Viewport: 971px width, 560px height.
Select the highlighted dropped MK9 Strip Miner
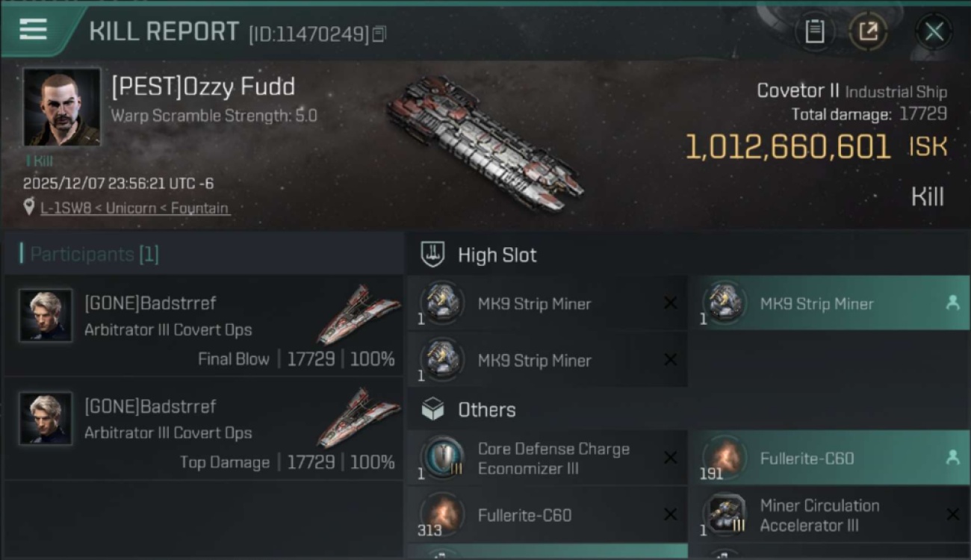point(828,303)
